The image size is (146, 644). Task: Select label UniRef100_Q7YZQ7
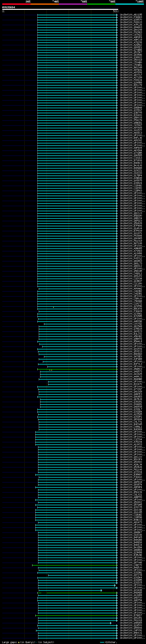point(131,389)
